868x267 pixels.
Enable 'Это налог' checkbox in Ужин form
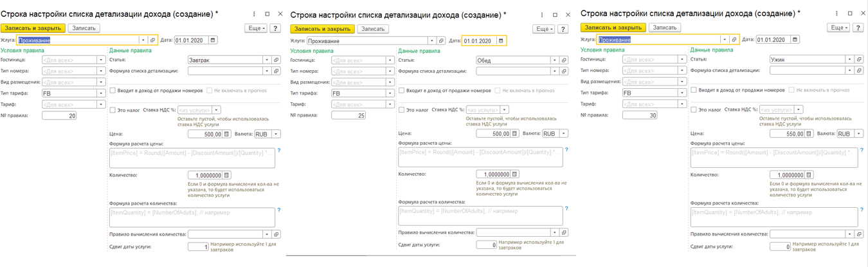pyautogui.click(x=694, y=110)
